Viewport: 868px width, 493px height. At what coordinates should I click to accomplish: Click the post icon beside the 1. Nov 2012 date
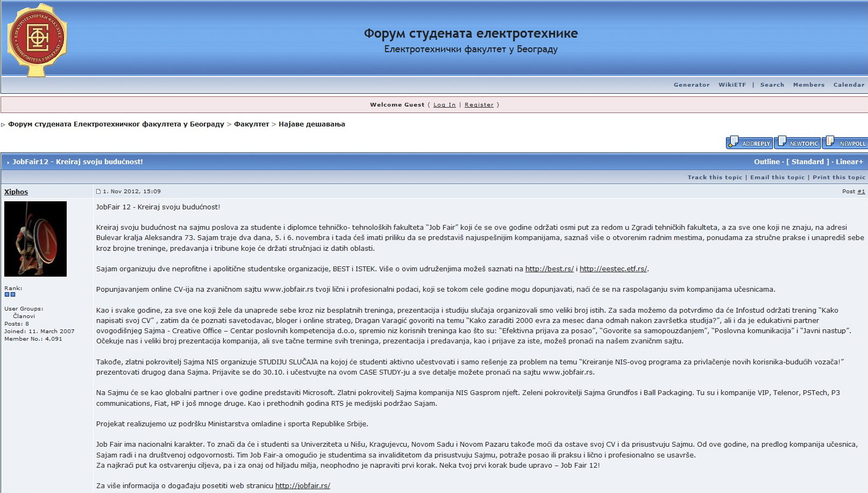pyautogui.click(x=98, y=192)
